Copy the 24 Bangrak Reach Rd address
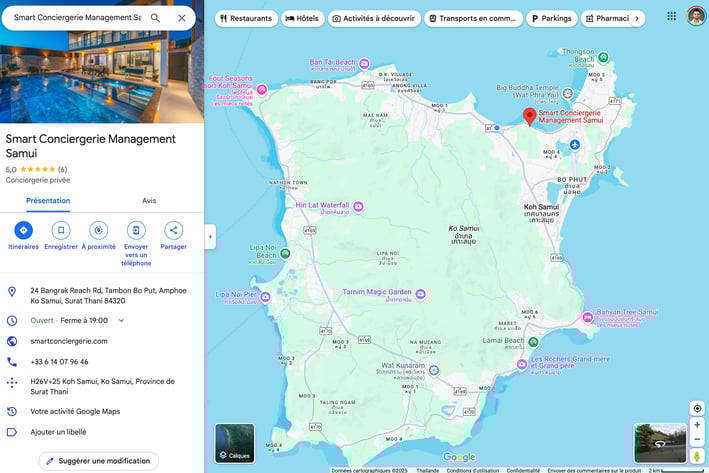 [x=109, y=295]
